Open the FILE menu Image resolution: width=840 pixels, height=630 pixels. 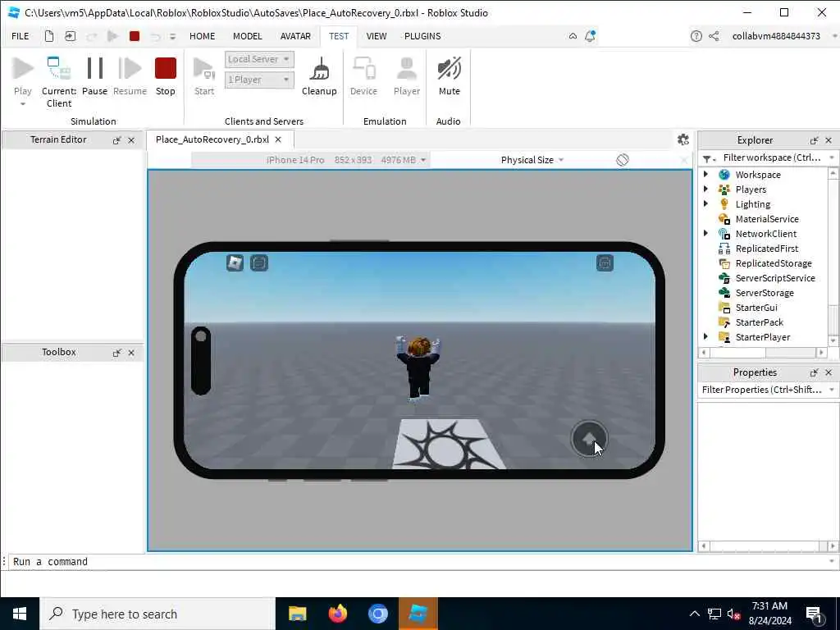[21, 36]
